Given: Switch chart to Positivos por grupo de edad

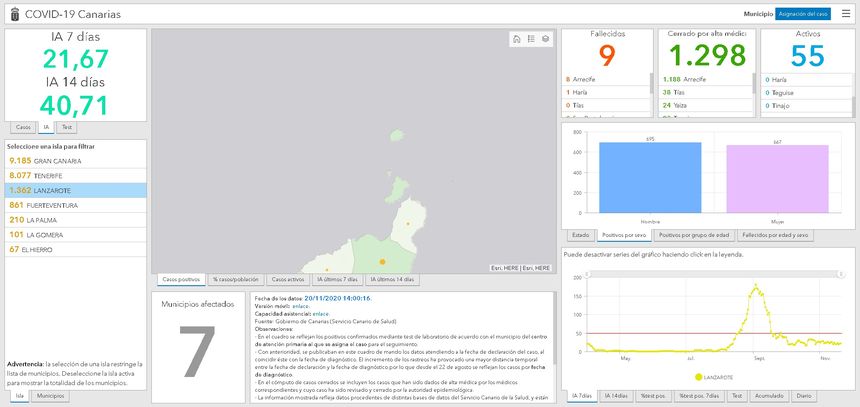Looking at the screenshot, I should coord(693,235).
